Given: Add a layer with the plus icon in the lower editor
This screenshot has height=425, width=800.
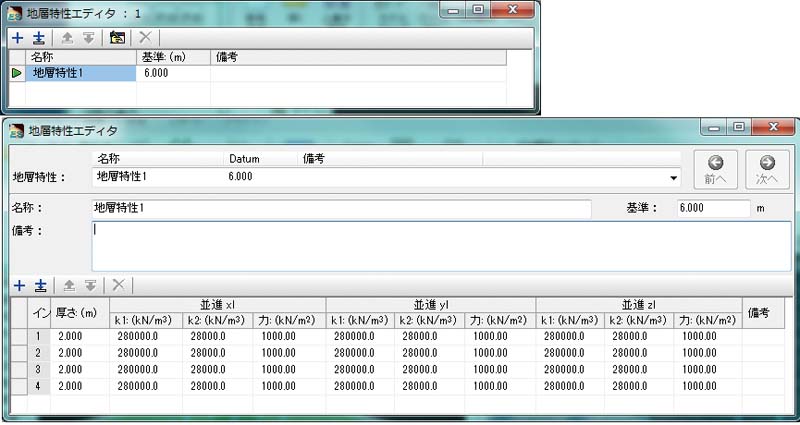Looking at the screenshot, I should pos(19,286).
